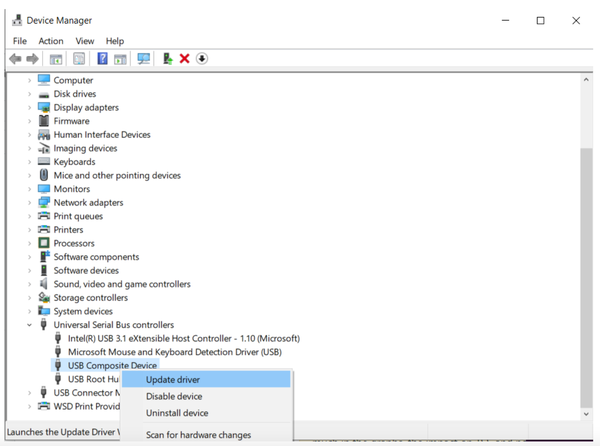Open the View menu
This screenshot has height=446, width=600.
pos(85,41)
